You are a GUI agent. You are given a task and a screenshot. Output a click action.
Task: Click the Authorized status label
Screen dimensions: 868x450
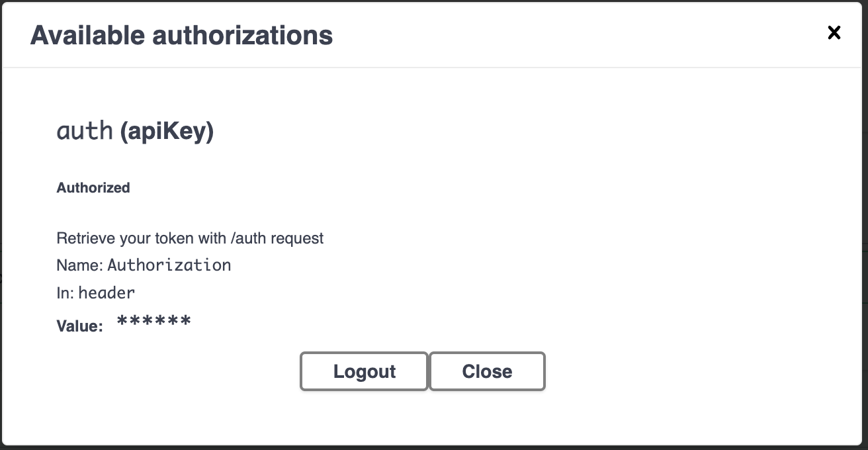click(x=93, y=188)
